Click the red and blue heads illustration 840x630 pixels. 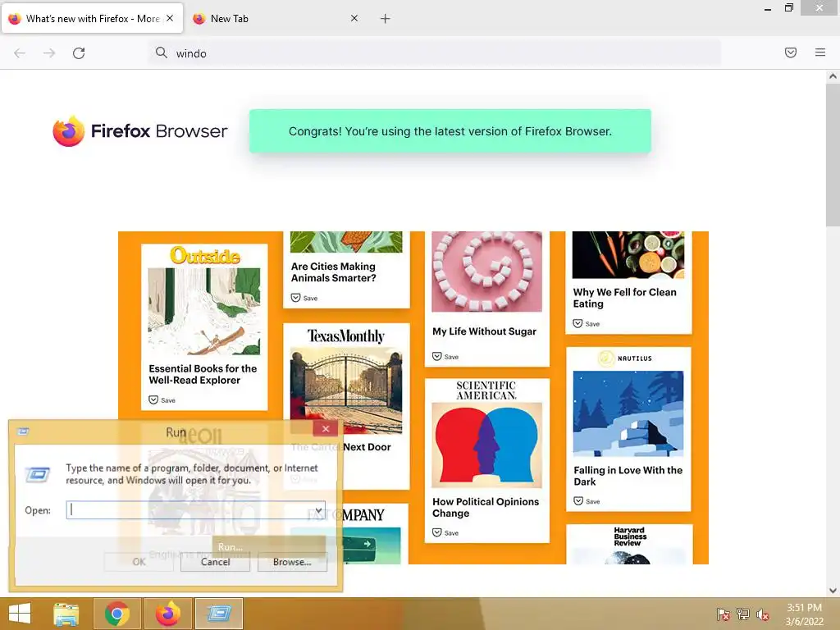coord(486,445)
